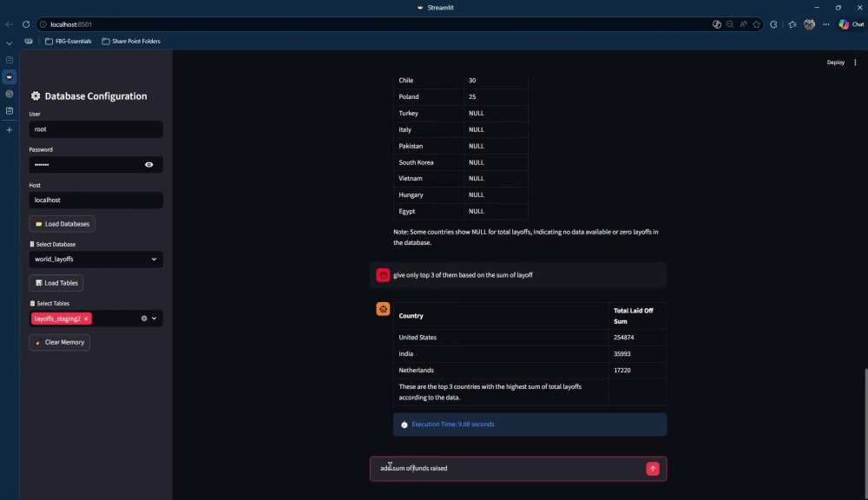Select the first vertical tab icon
This screenshot has width=868, height=500.
tap(10, 60)
